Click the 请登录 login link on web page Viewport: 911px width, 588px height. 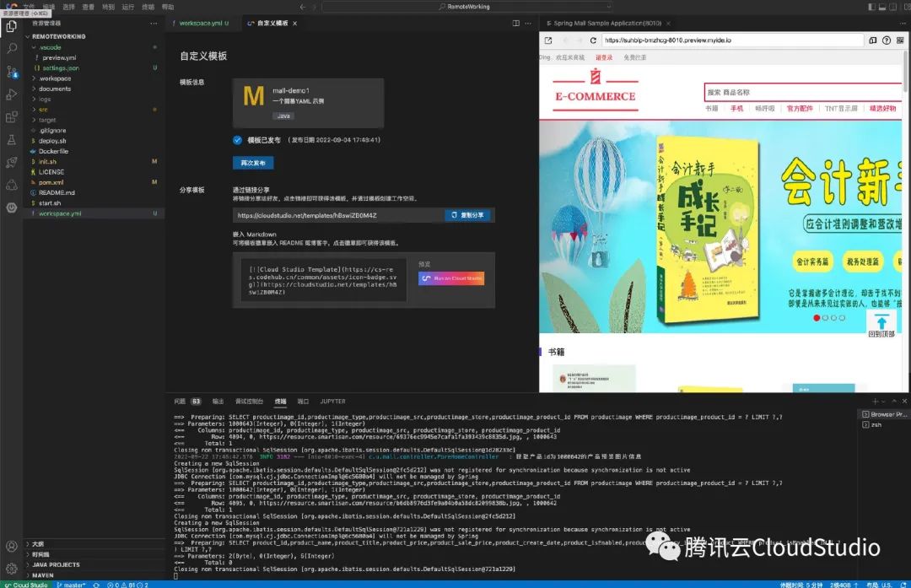click(604, 57)
